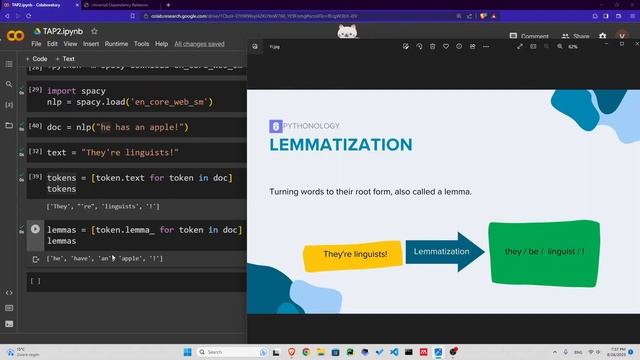Image resolution: width=640 pixels, height=360 pixels.
Task: Open the Help menu in Colab
Action: coord(161,44)
